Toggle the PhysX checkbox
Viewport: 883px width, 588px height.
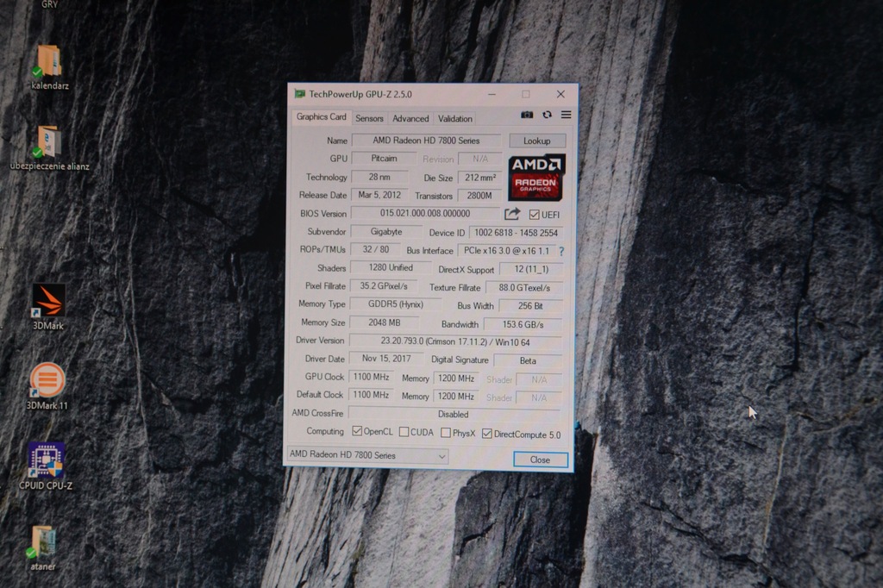[x=446, y=433]
